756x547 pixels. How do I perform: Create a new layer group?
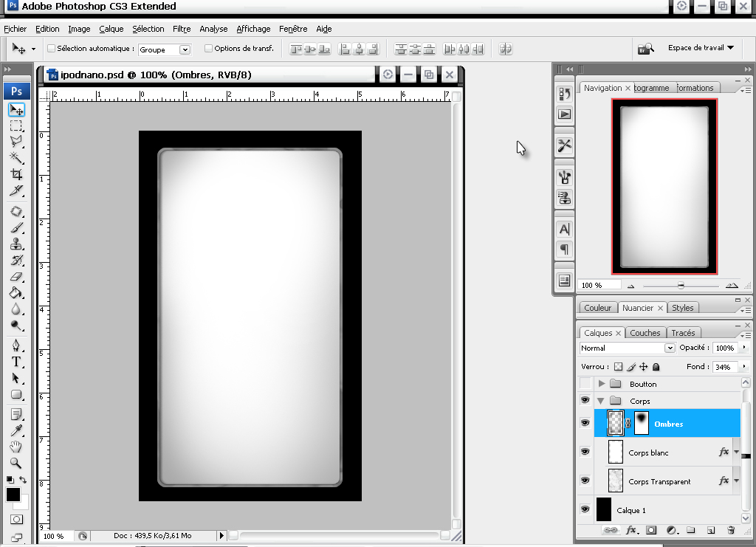[x=691, y=530]
